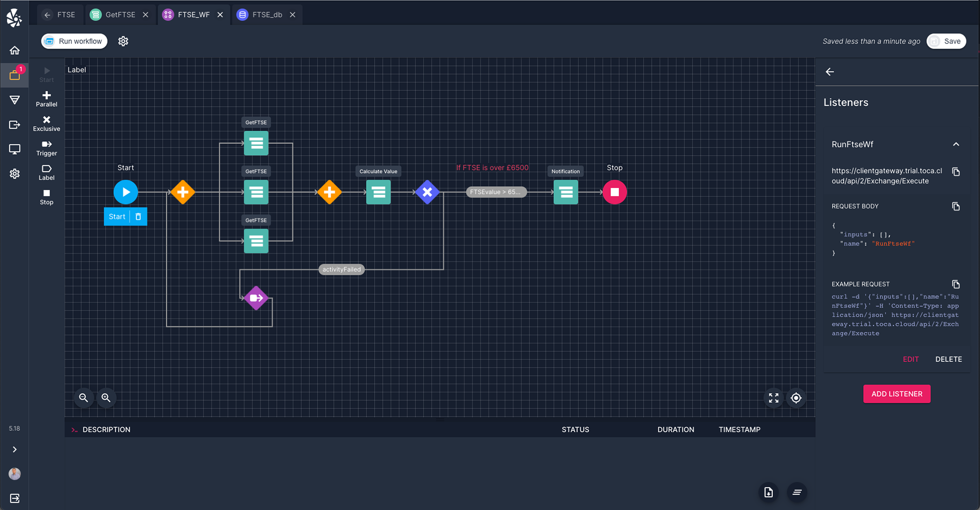The image size is (980, 510).
Task: Open workflow settings via the gear icon
Action: coord(123,41)
